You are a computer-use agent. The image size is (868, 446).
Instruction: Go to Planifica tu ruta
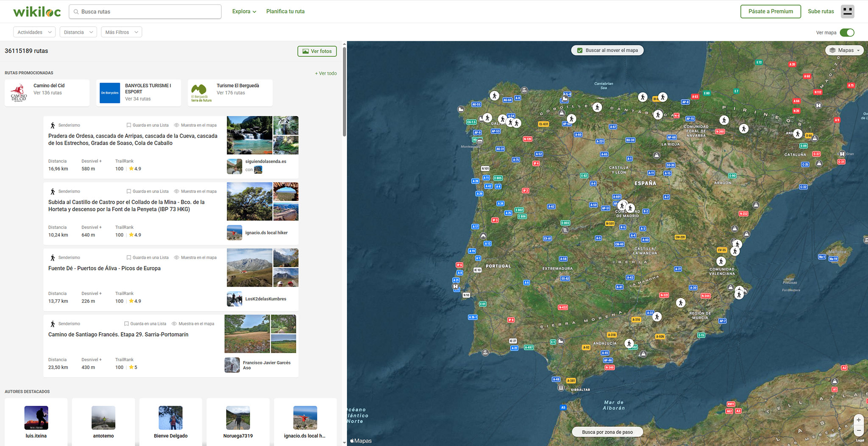pyautogui.click(x=285, y=11)
